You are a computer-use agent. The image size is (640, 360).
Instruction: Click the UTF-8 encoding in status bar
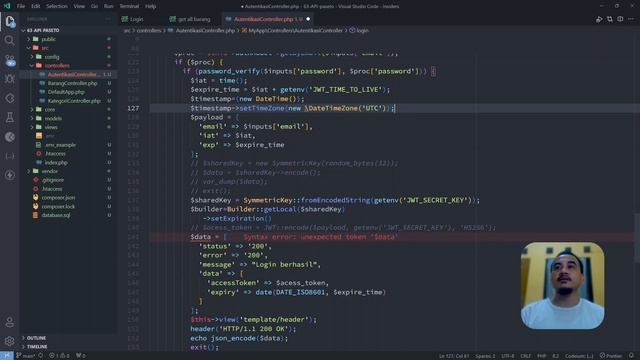pos(507,356)
